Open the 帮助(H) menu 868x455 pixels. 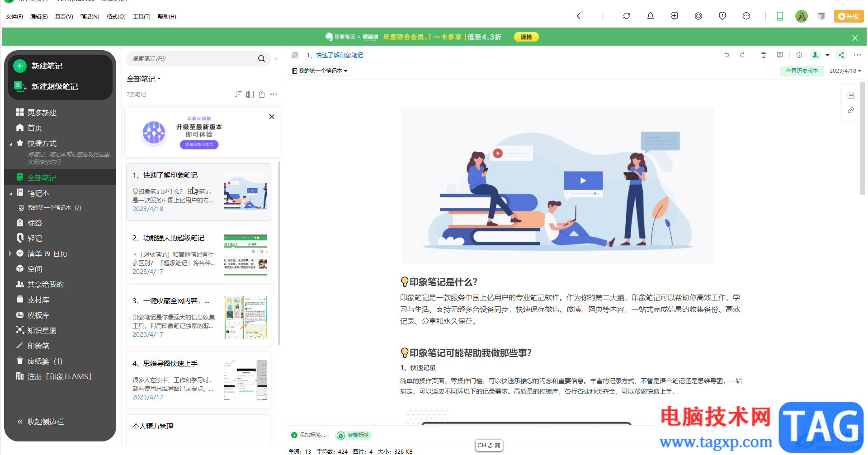(167, 17)
